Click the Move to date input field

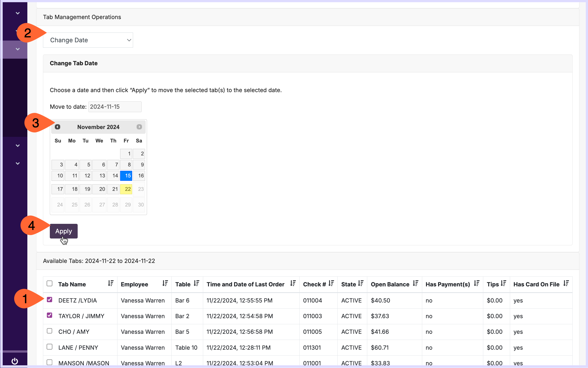[115, 107]
